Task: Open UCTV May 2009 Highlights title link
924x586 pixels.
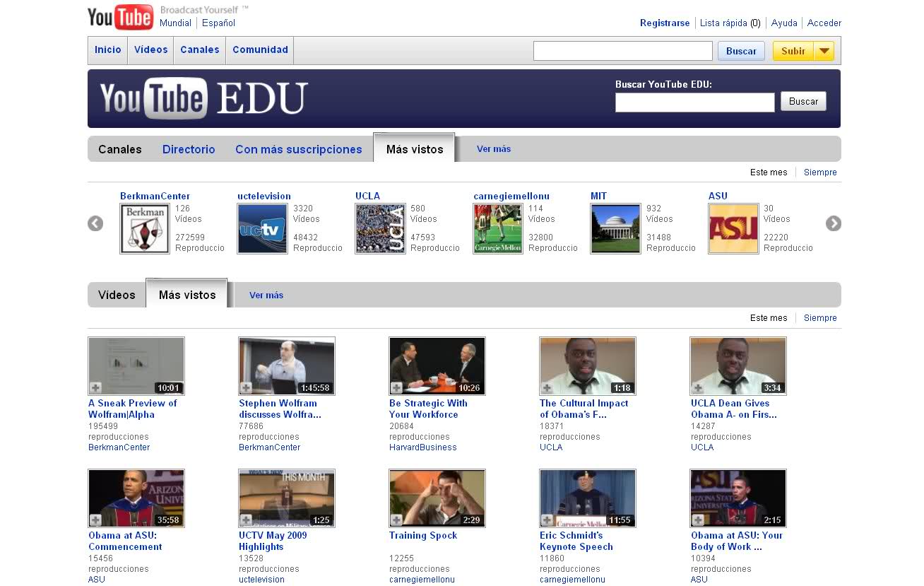Action: [x=273, y=541]
